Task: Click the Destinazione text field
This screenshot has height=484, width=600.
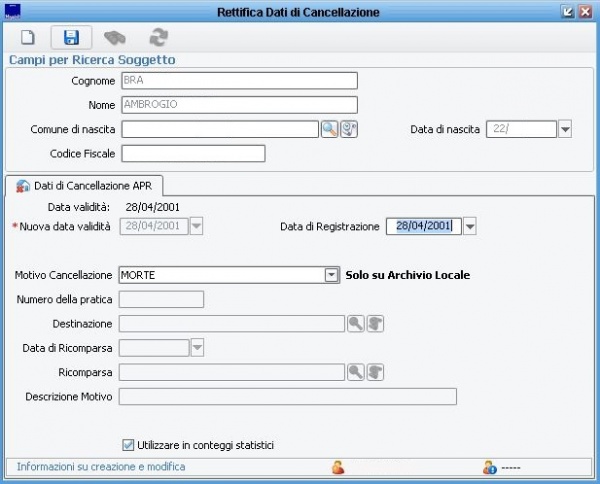Action: click(232, 324)
